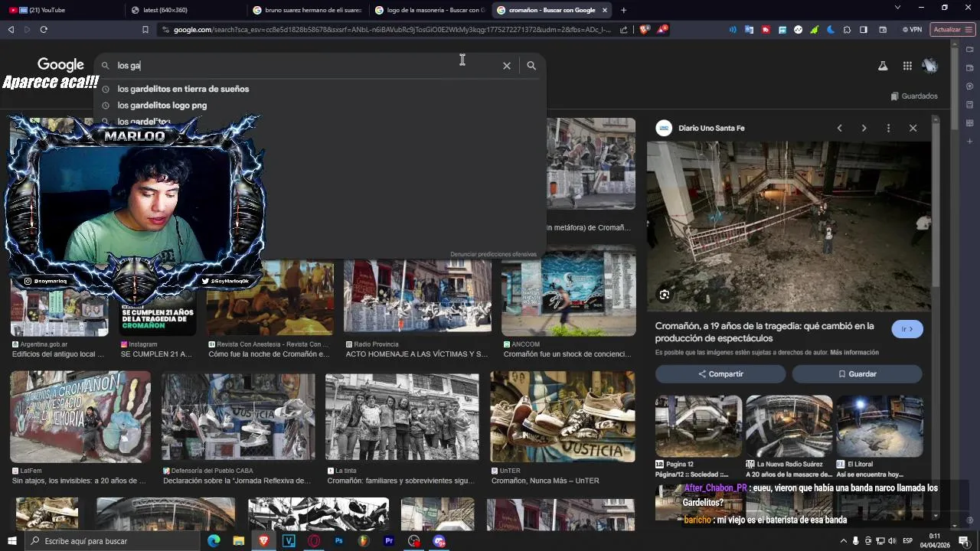Select suggestion los gardelitos en tierra de sueños
This screenshot has width=980, height=551.
183,89
